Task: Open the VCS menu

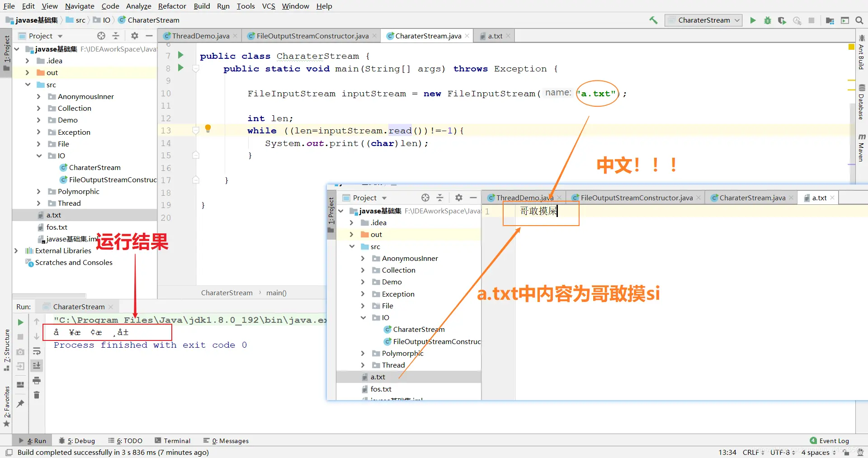Action: [269, 6]
